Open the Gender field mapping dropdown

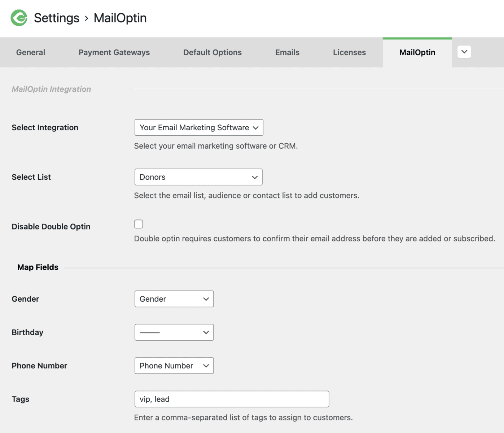click(174, 299)
